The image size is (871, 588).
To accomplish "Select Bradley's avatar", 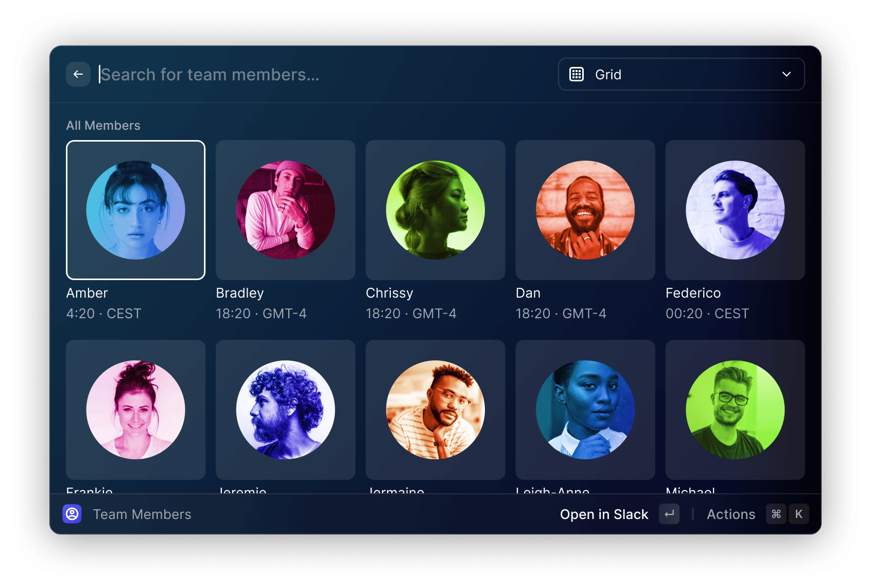I will [285, 210].
